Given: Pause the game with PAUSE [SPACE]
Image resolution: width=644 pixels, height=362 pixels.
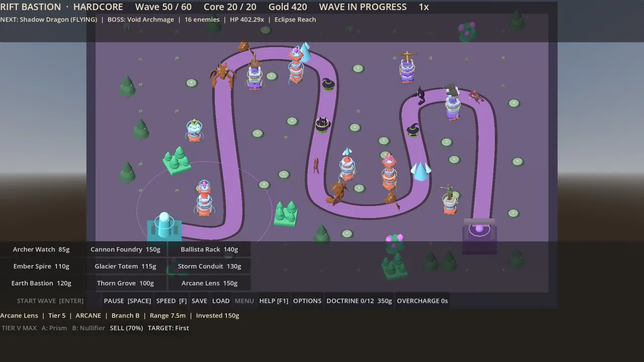Looking at the screenshot, I should pyautogui.click(x=127, y=301).
